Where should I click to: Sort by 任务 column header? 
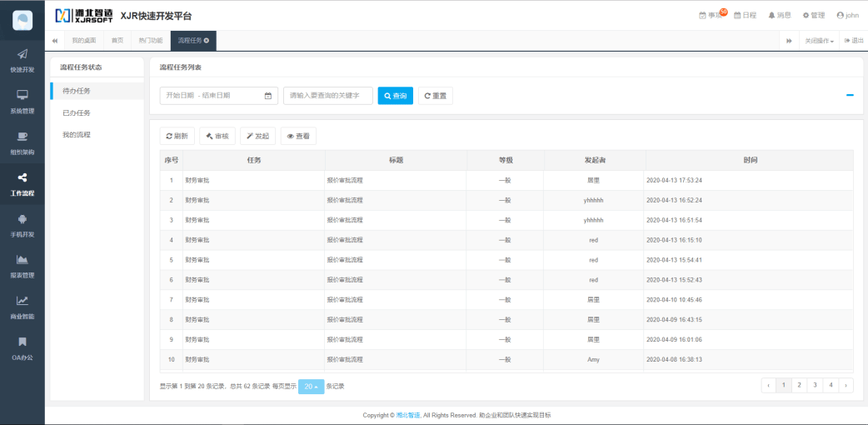click(x=254, y=160)
